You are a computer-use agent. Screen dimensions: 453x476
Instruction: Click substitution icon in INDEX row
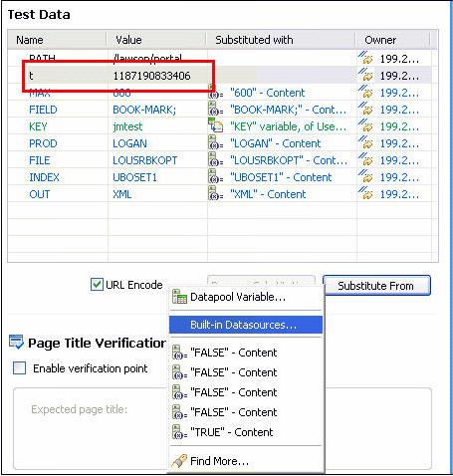point(216,177)
